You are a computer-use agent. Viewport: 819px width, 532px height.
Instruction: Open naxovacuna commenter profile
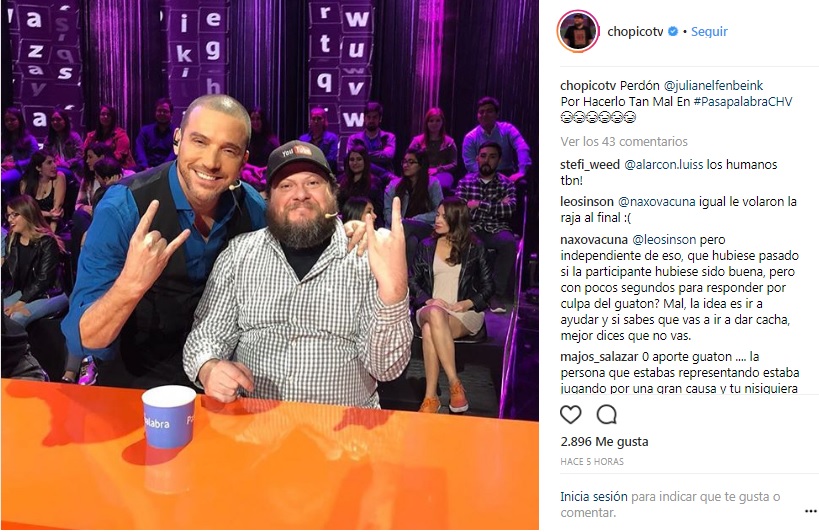coord(594,240)
